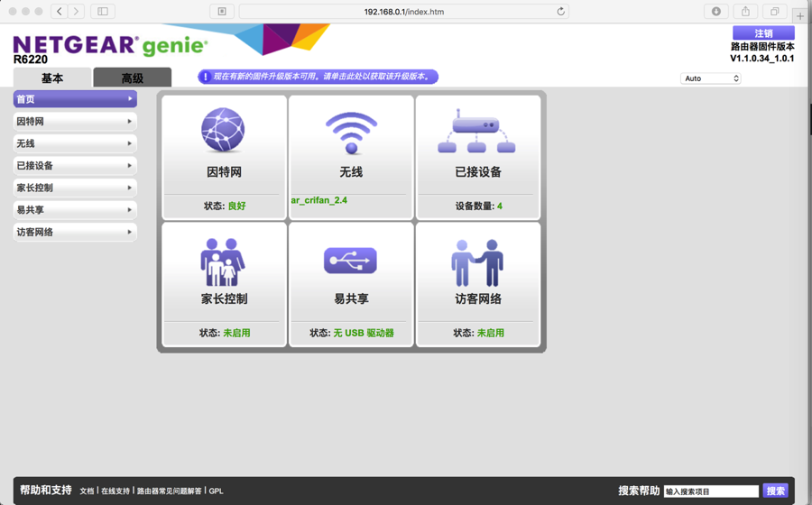Select 无线 in the sidebar menu
Screen dimensions: 812x505
[75, 143]
